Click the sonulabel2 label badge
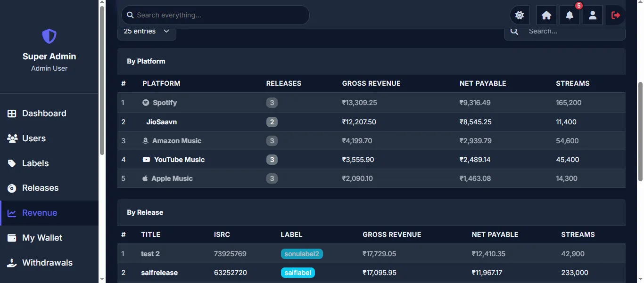The height and width of the screenshot is (283, 644). [302, 254]
